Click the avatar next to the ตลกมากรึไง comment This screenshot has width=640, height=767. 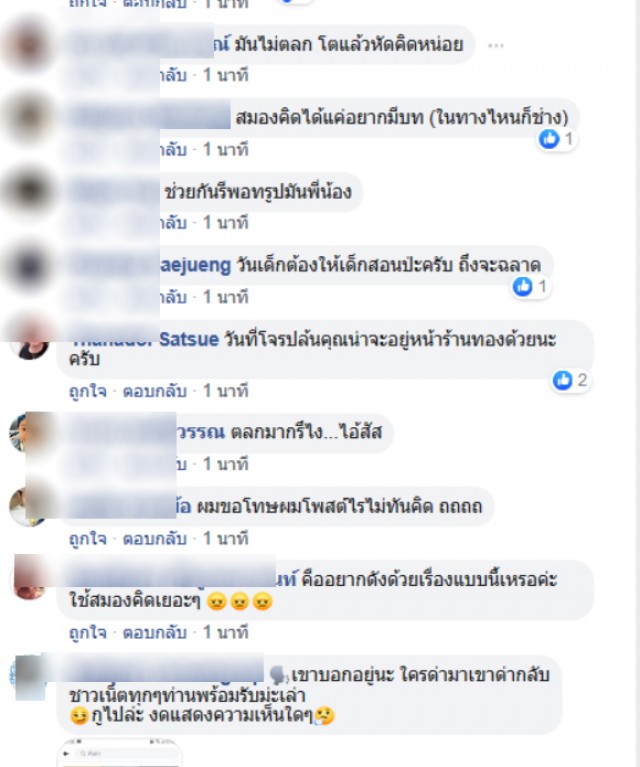(x=24, y=432)
